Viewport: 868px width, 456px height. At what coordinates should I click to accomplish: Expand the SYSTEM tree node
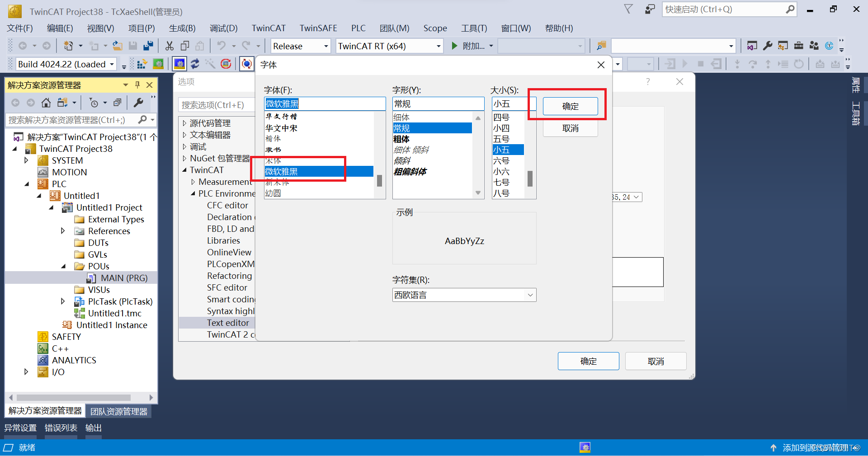(26, 160)
